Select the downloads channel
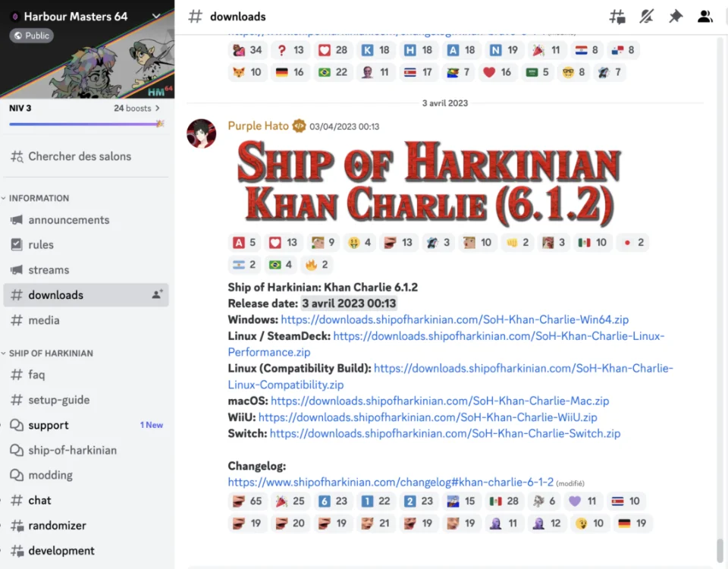The width and height of the screenshot is (728, 569). tap(86, 295)
